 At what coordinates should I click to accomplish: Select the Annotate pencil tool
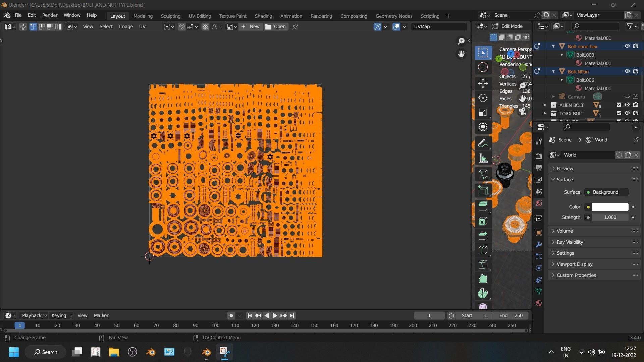click(483, 143)
